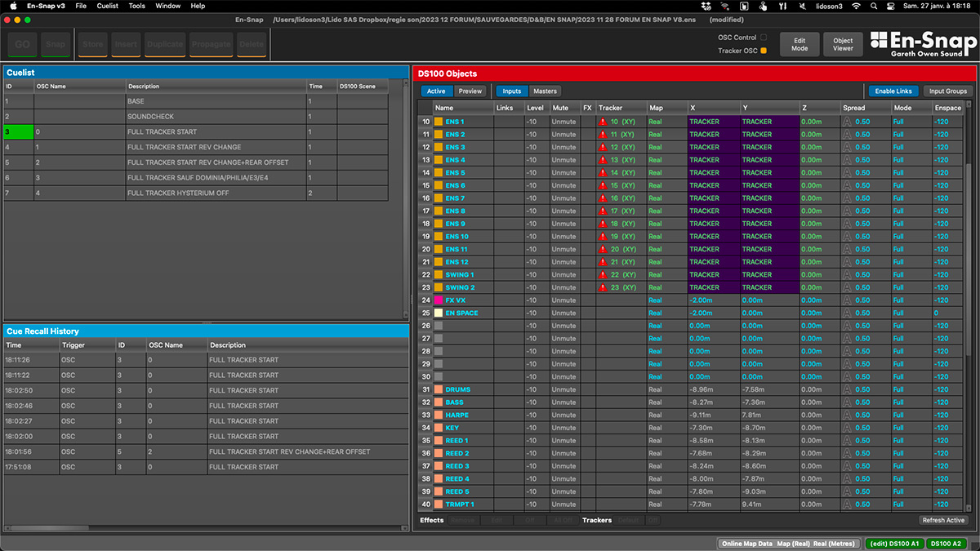Toggle Unmute state for the BASS object
980x551 pixels.
563,402
